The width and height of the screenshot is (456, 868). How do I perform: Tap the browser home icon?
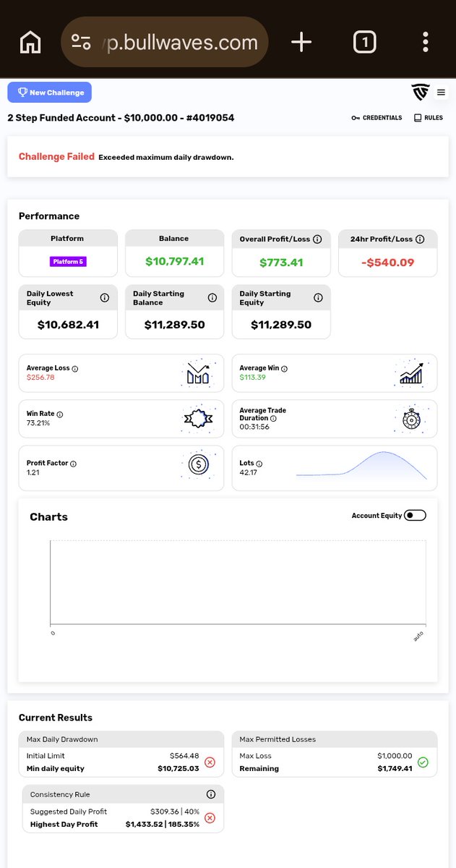(x=30, y=42)
